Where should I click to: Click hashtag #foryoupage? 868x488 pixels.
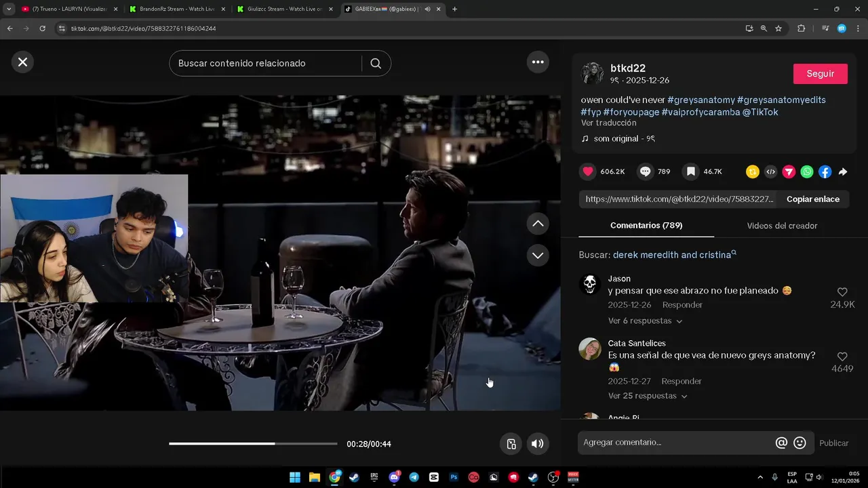pos(631,112)
